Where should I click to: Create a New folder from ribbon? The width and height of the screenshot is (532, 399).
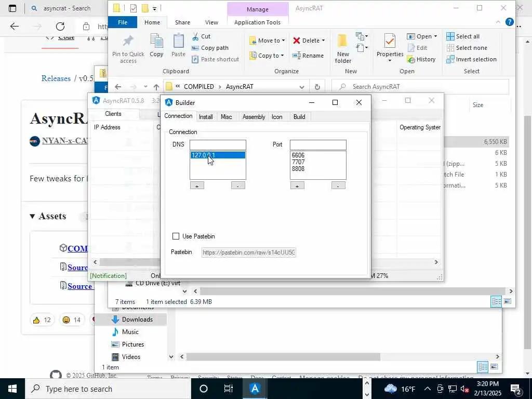[x=343, y=49]
